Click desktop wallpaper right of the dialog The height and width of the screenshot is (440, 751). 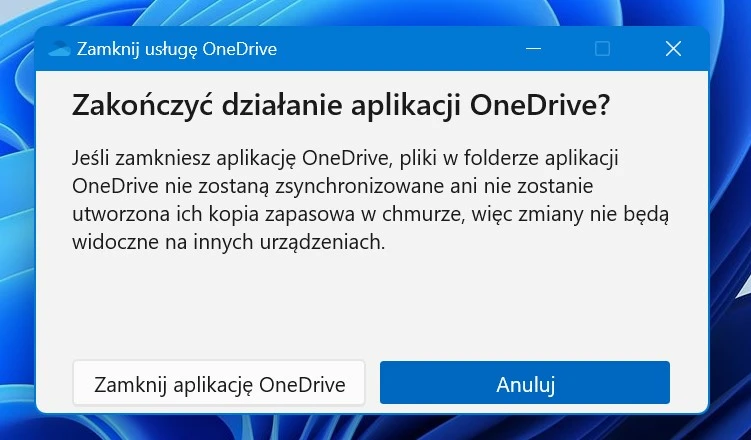[730, 230]
